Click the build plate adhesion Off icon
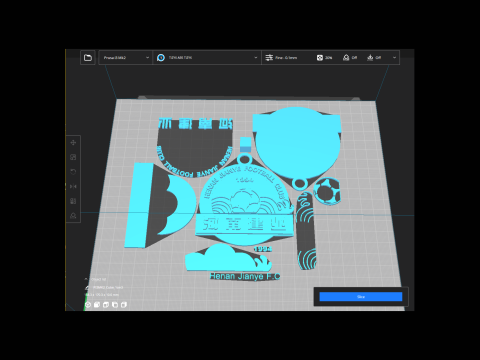480x360 pixels. pyautogui.click(x=370, y=58)
